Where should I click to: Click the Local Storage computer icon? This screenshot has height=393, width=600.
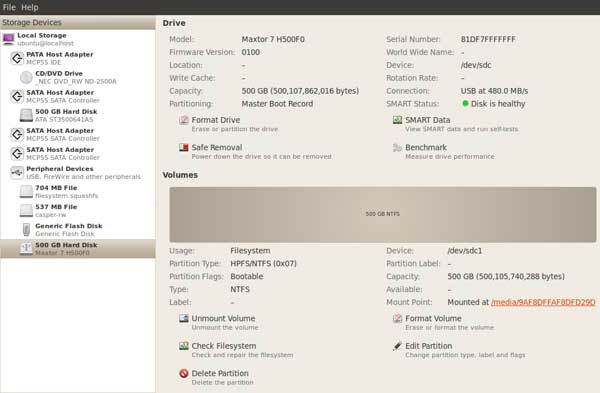coord(8,39)
